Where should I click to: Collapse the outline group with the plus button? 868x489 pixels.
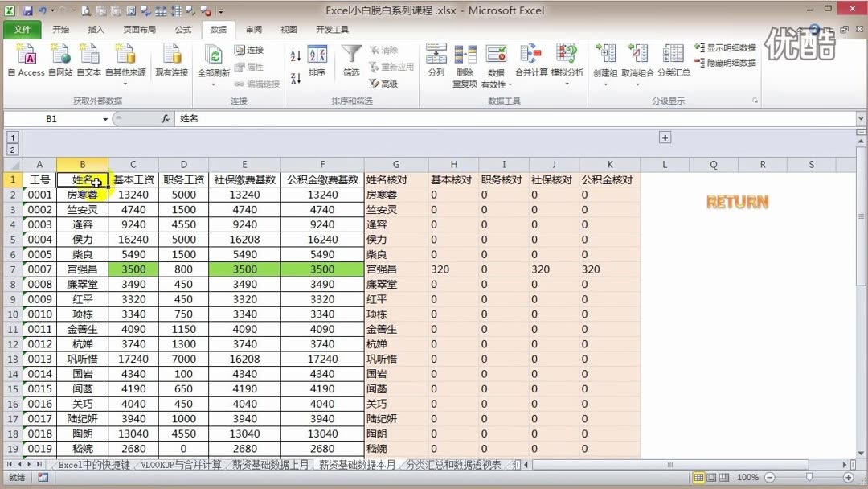pyautogui.click(x=665, y=138)
